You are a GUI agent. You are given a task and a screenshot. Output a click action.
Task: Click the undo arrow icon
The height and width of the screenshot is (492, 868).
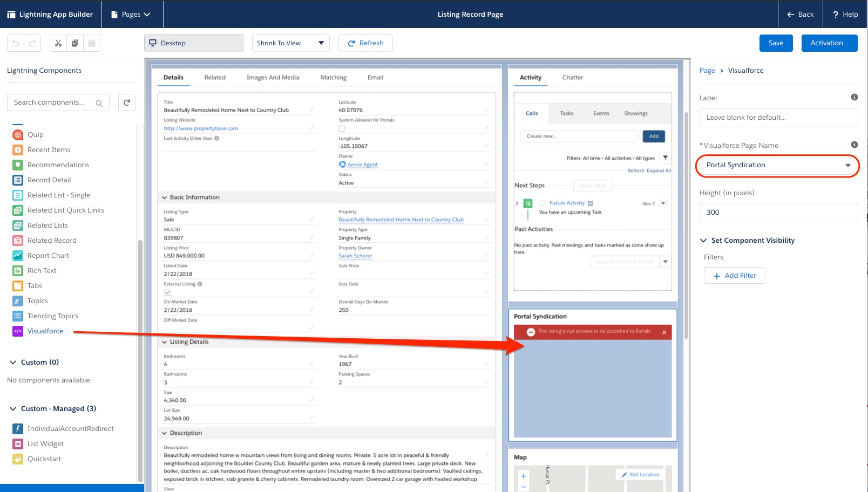(x=16, y=43)
